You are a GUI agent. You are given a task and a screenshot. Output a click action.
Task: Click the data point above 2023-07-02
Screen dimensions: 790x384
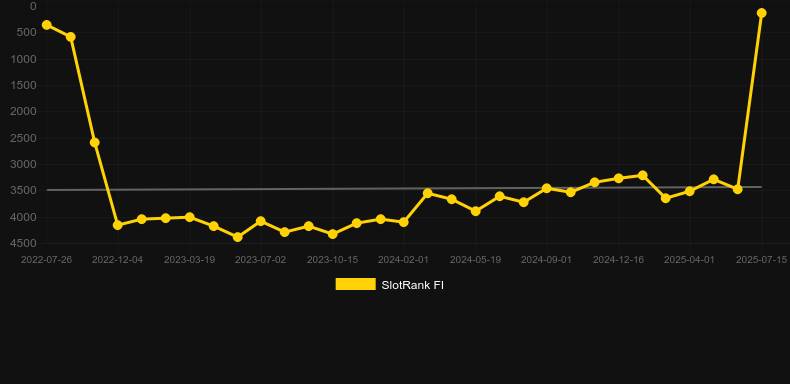click(260, 221)
